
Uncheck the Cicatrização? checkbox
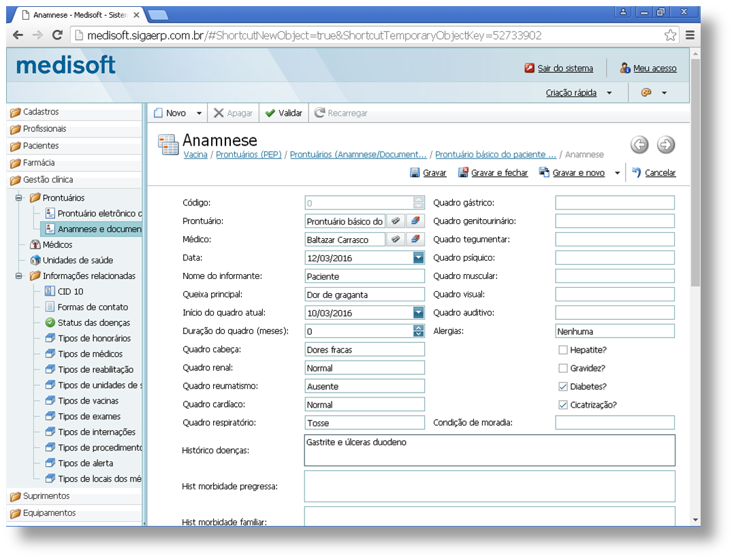point(563,405)
